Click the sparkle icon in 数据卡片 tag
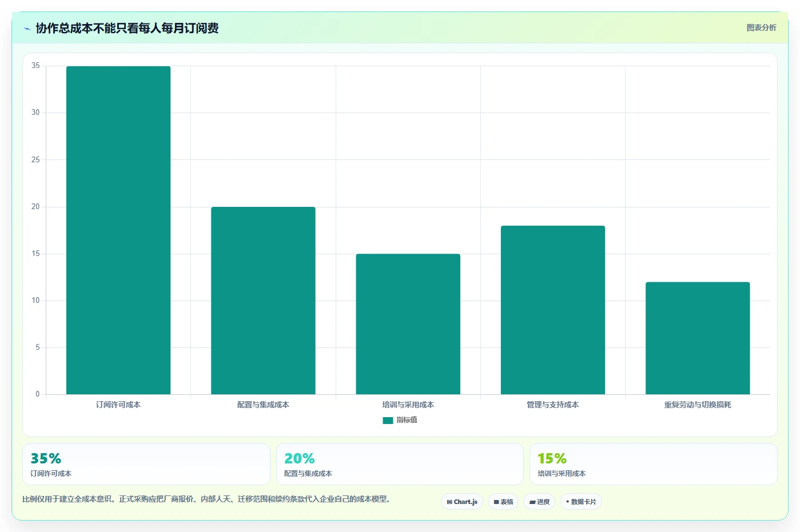The height and width of the screenshot is (532, 800). point(567,502)
